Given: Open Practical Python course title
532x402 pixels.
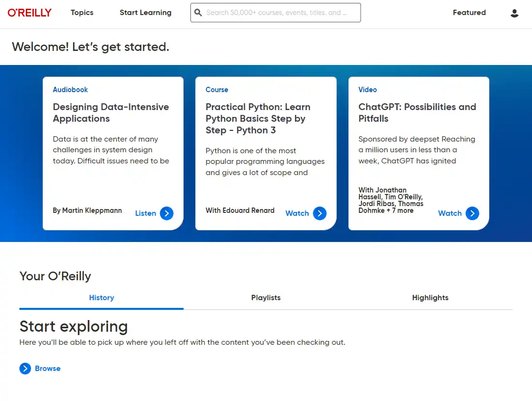Looking at the screenshot, I should [258, 119].
